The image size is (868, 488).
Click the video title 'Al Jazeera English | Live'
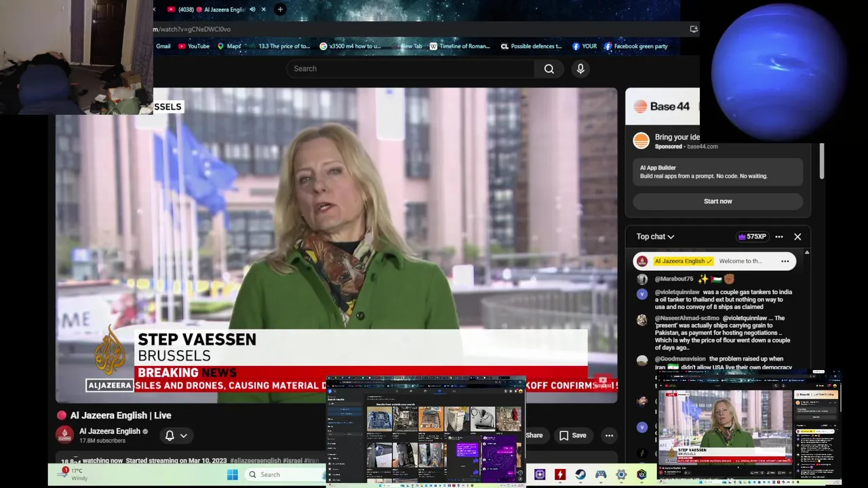[121, 415]
